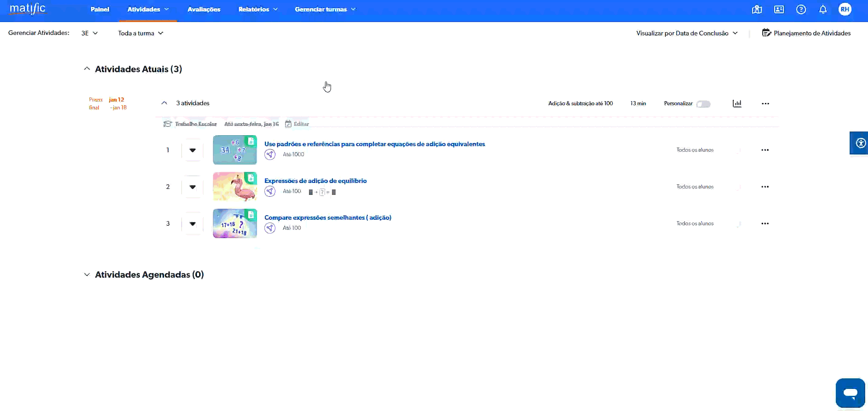Click the ID card icon in header
Screen dimensions: 868x411
(779, 10)
